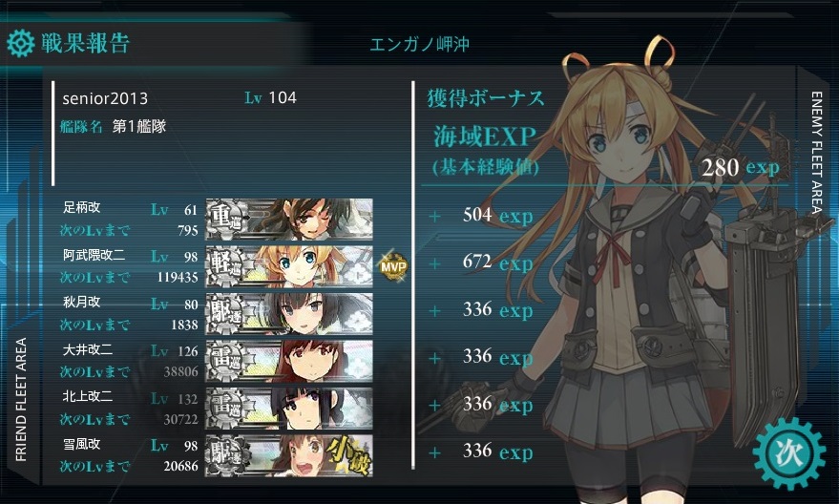Click the teal 次 gear button
This screenshot has width=839, height=504.
click(x=789, y=453)
